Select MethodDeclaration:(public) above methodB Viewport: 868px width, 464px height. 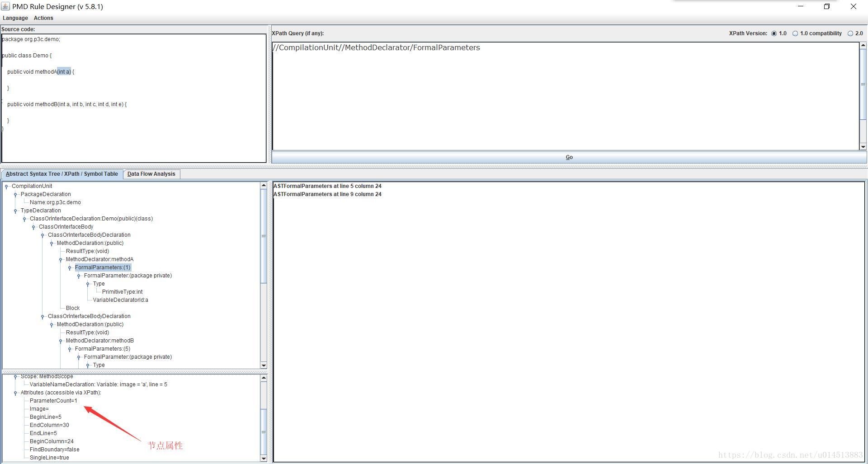90,324
